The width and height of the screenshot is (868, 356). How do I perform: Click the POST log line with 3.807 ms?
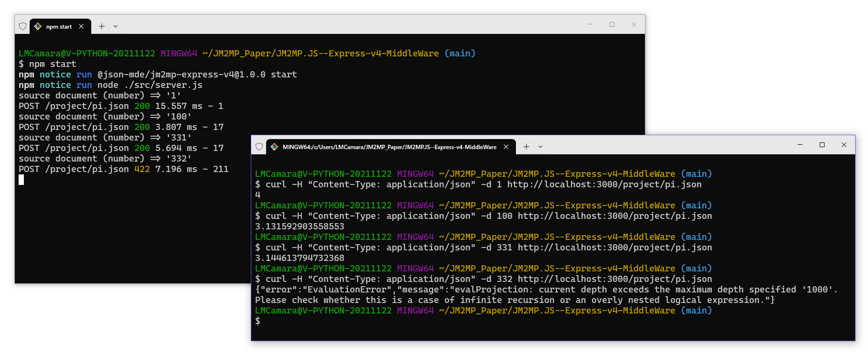point(121,127)
